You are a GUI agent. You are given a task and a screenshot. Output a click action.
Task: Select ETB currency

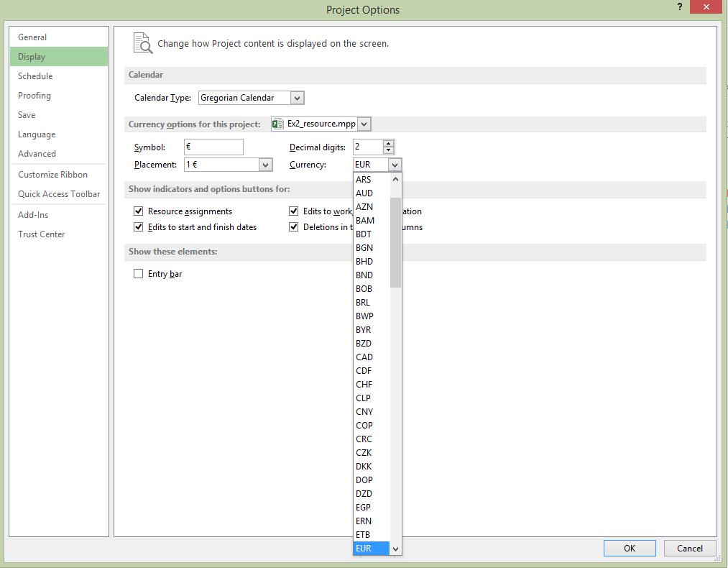coord(372,535)
